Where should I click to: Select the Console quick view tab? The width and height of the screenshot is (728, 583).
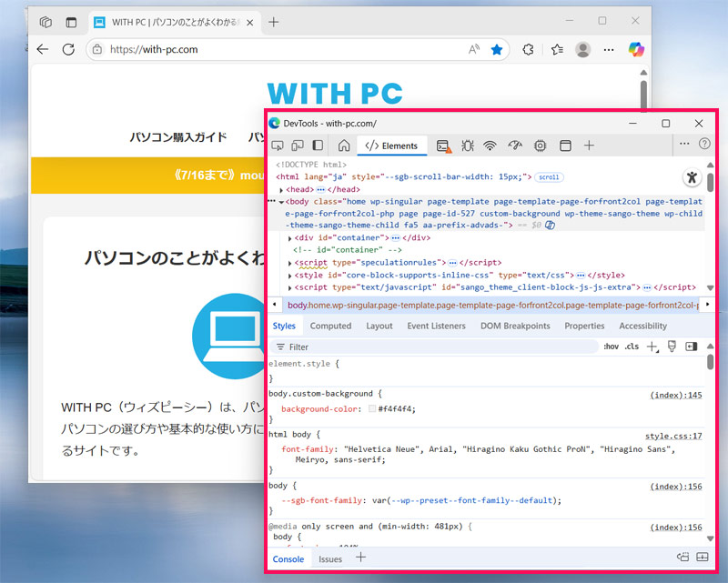pyautogui.click(x=288, y=558)
